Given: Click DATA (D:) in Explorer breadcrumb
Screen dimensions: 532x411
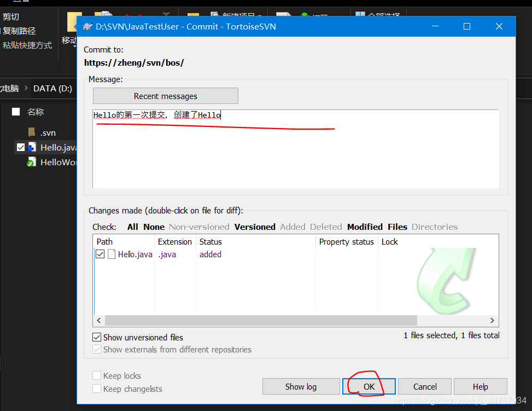Looking at the screenshot, I should (52, 89).
